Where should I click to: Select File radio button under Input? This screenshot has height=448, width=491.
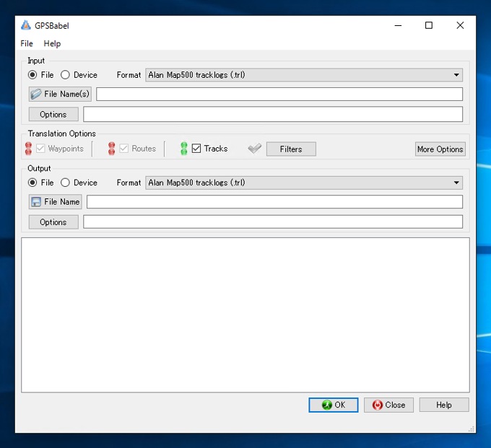32,75
